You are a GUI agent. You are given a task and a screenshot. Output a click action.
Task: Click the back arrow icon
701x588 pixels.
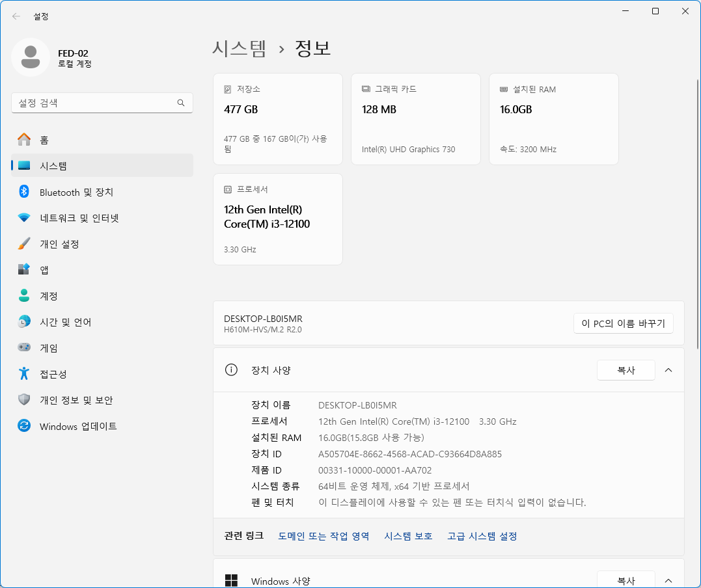(x=16, y=16)
